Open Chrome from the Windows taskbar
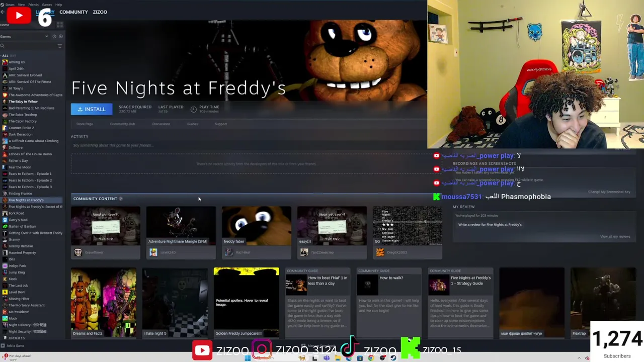 [371, 358]
